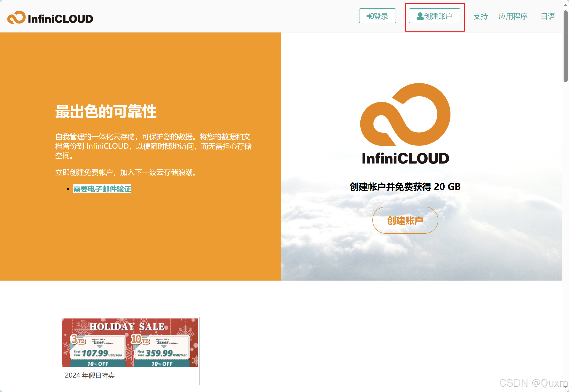Click the InfiniCLOUD wordmark text in header
The image size is (569, 392).
tap(61, 19)
